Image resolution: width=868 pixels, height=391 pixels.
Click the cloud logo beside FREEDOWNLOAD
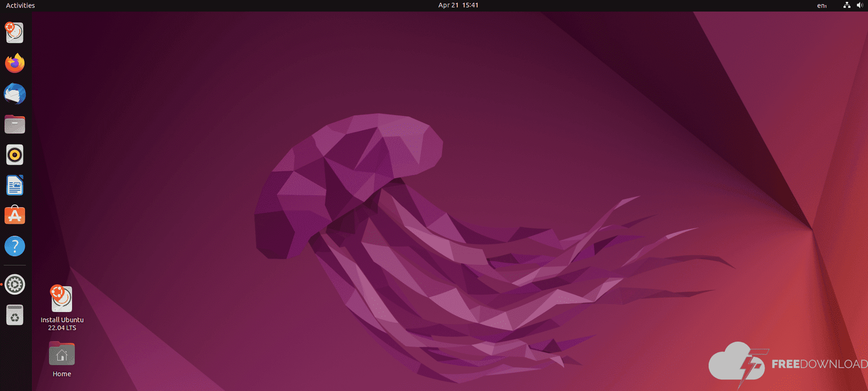pyautogui.click(x=735, y=363)
